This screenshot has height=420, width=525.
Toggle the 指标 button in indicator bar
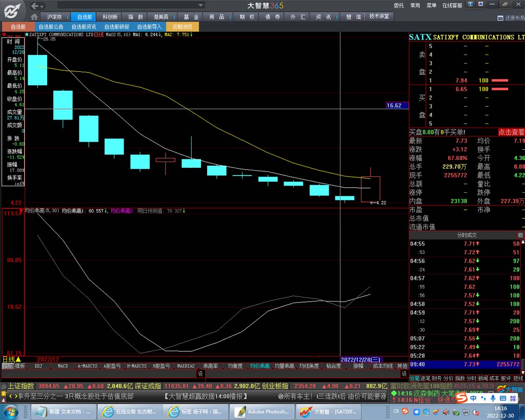click(x=7, y=366)
